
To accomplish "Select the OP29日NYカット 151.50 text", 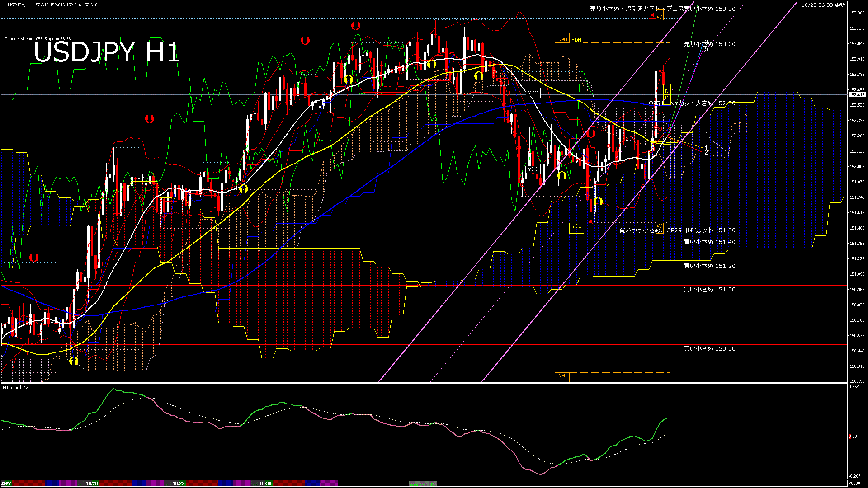I will click(701, 230).
